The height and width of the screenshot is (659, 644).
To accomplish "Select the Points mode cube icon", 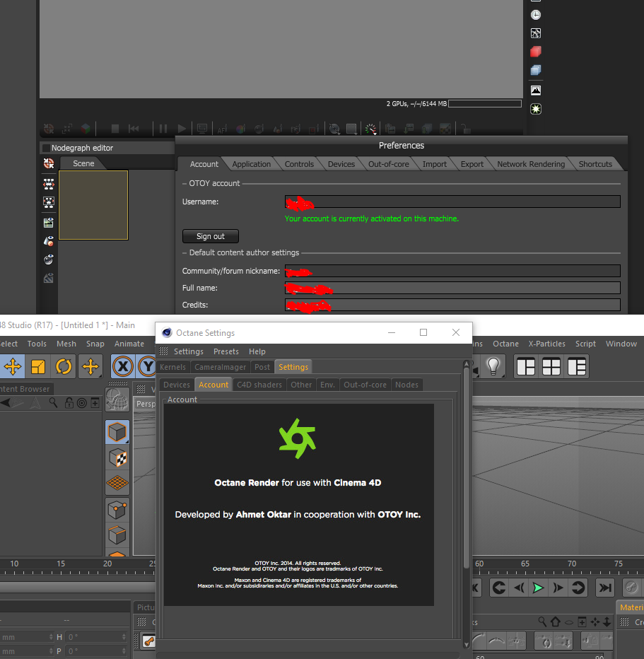I will pyautogui.click(x=117, y=510).
